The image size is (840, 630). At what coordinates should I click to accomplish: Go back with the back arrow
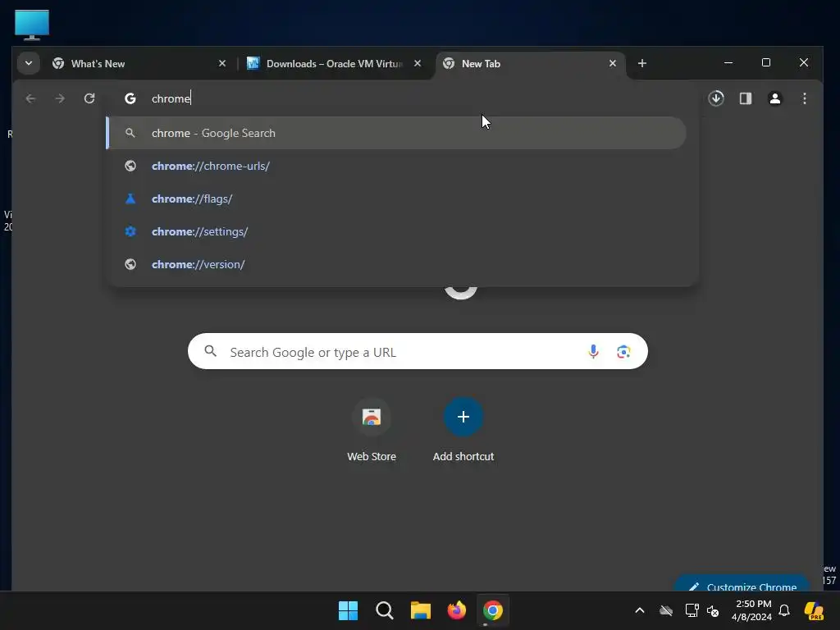(30, 98)
